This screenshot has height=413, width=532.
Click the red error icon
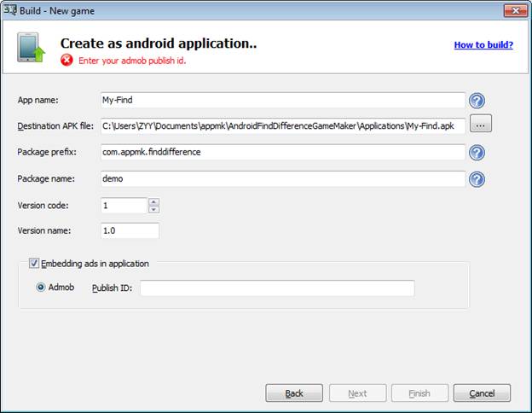pos(66,60)
